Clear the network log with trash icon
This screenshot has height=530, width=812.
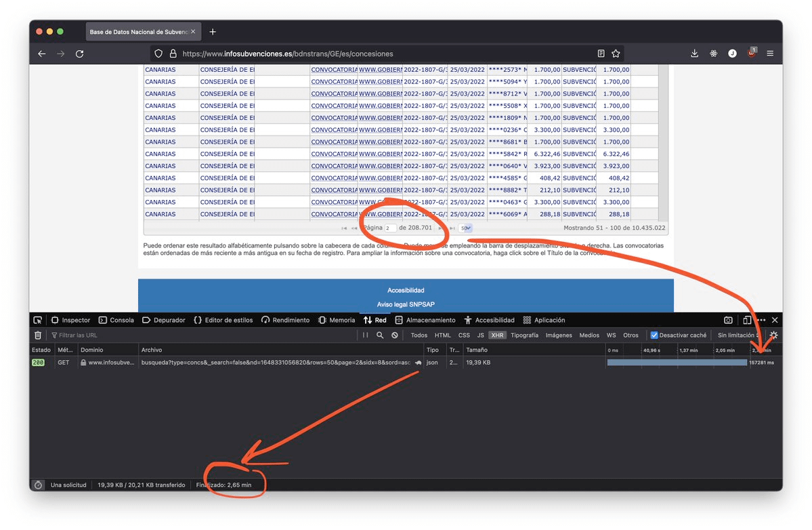(x=38, y=335)
